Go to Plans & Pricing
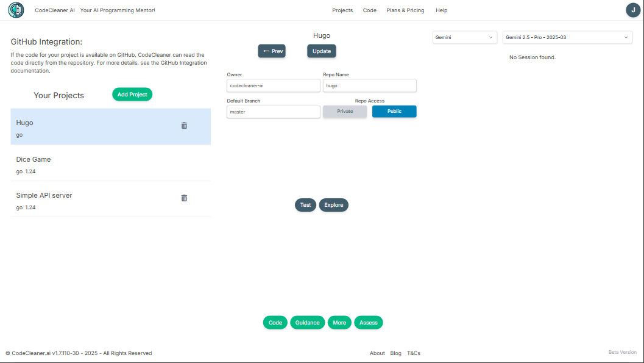The height and width of the screenshot is (363, 644). pyautogui.click(x=405, y=10)
